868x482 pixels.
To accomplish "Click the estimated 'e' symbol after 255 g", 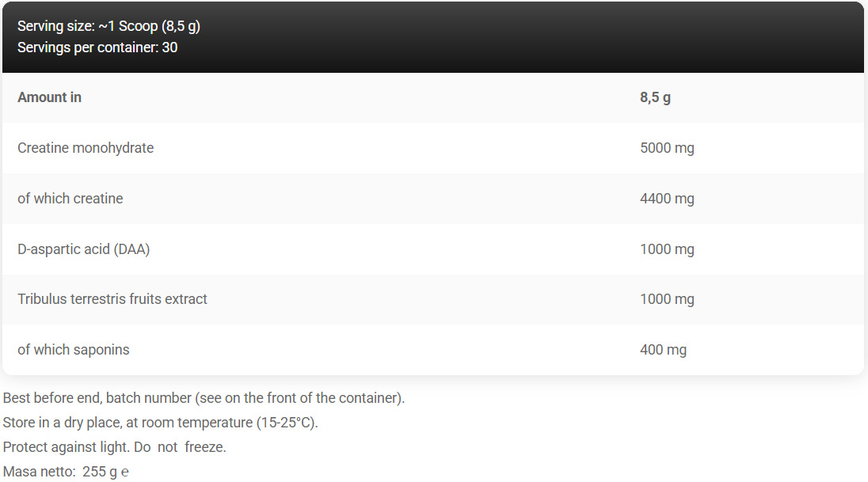I will click(125, 473).
